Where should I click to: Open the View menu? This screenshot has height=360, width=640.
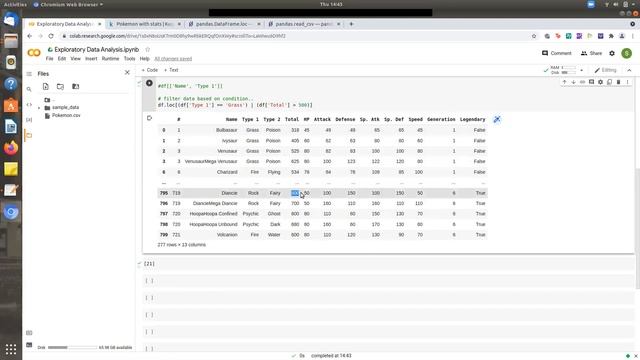pos(76,59)
